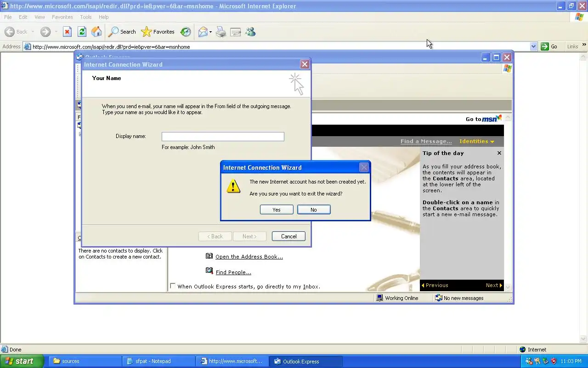The height and width of the screenshot is (368, 588).
Task: Open the Forward button history dropdown arrow
Action: pyautogui.click(x=56, y=32)
